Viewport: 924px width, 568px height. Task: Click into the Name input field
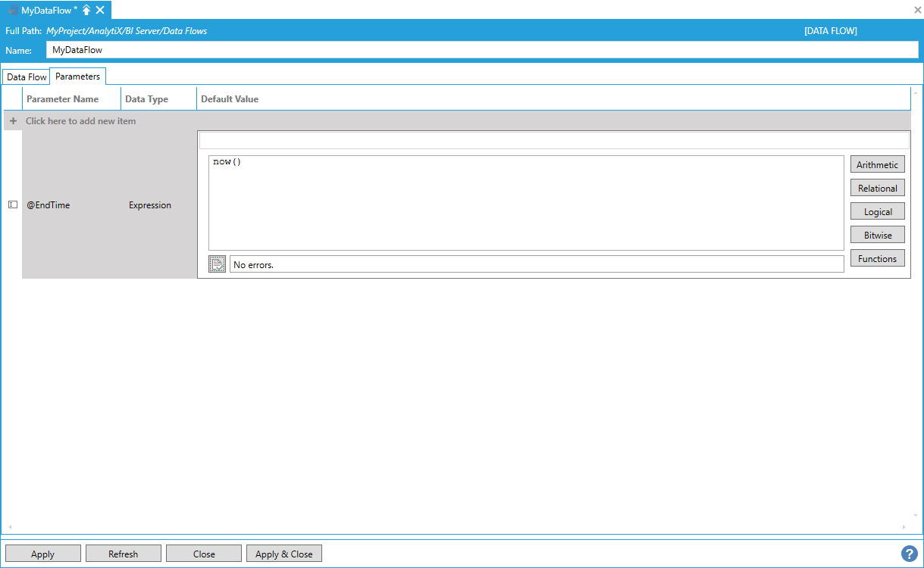click(x=481, y=50)
